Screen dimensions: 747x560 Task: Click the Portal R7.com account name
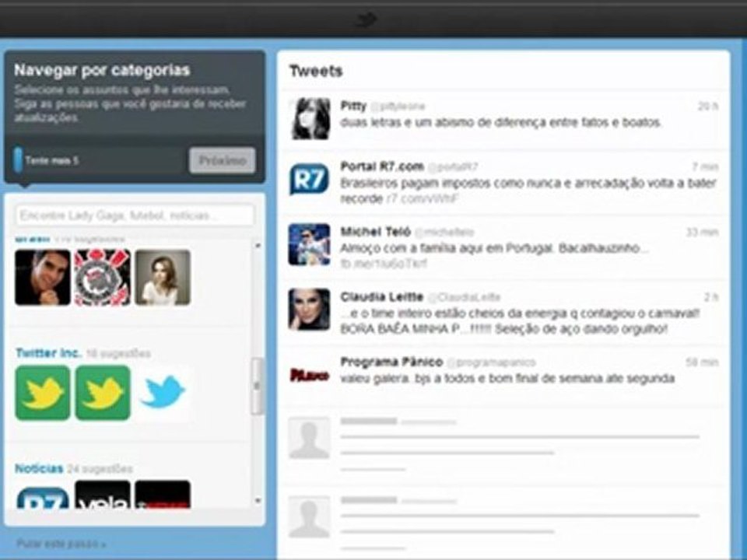(382, 166)
